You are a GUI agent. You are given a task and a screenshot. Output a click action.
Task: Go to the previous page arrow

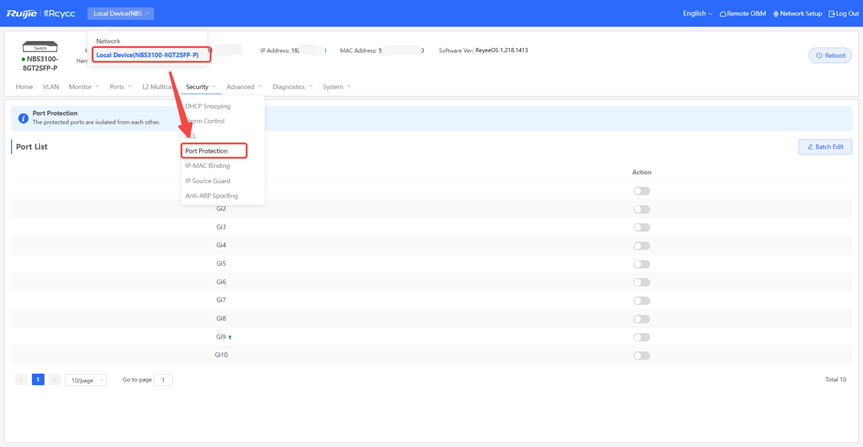pyautogui.click(x=21, y=380)
